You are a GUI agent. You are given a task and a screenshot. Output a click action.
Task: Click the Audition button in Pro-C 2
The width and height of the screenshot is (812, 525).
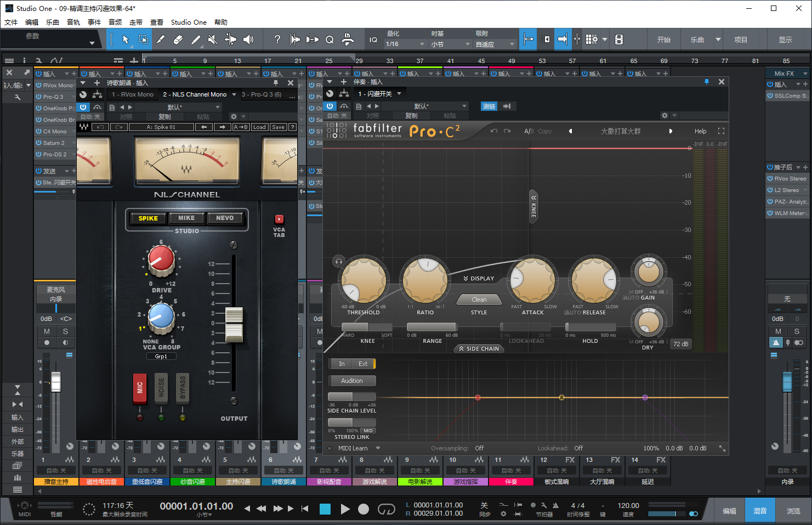click(x=351, y=381)
